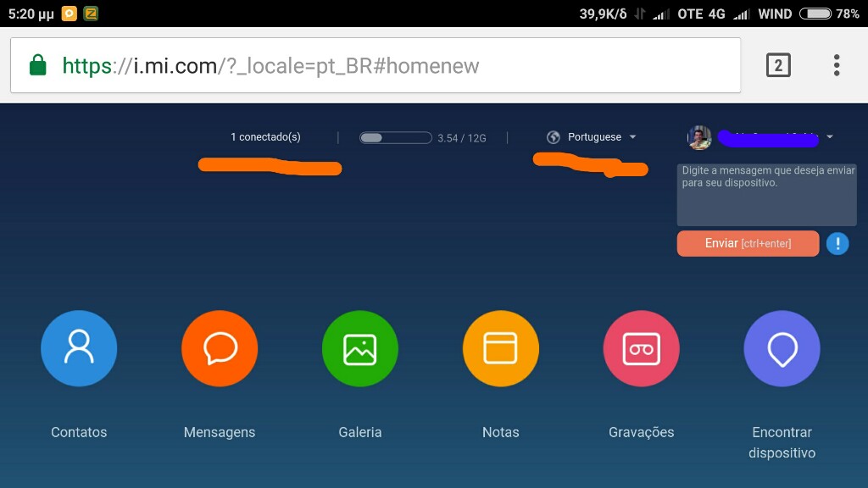Click the Notas label

(501, 432)
